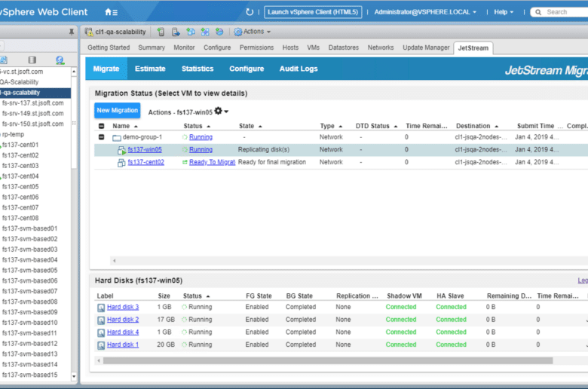Click navigator scrollbar up arrow
Image resolution: width=588 pixels, height=389 pixels.
pos(74,72)
